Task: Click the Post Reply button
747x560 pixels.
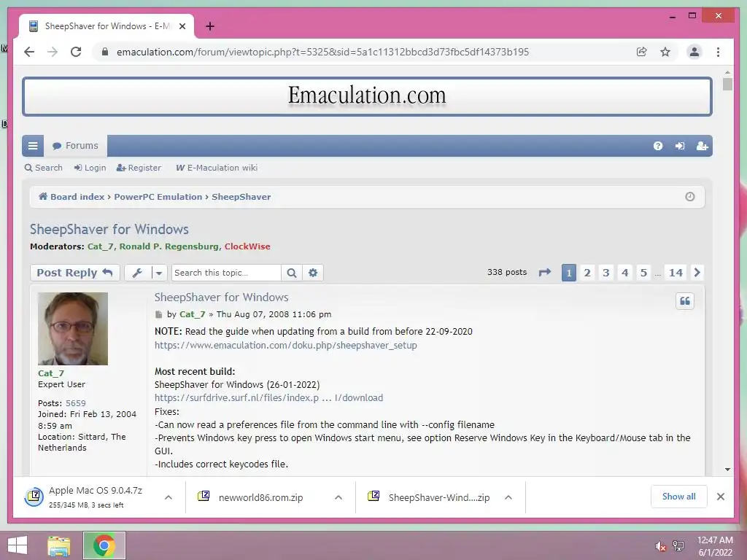Action: click(75, 273)
